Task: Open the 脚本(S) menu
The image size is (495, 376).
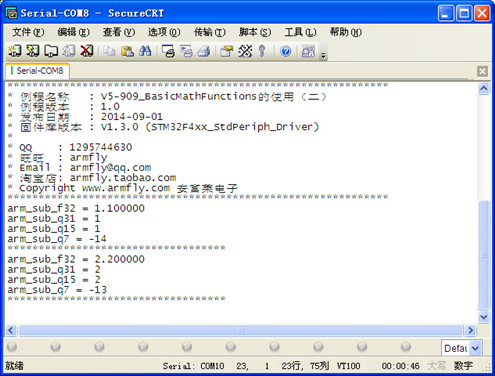Action: [255, 32]
